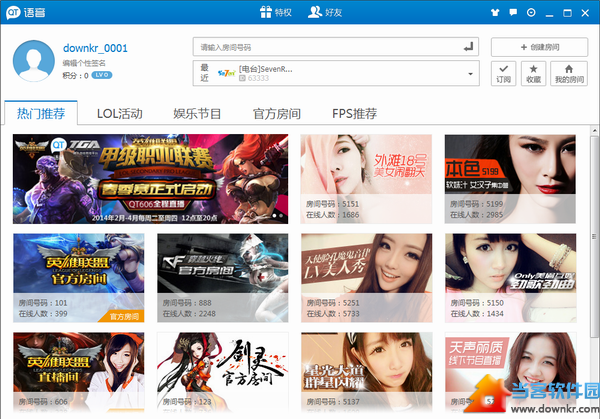Expand the recent rooms dropdown arrow
Viewport: 600px width, 419px height.
click(470, 73)
